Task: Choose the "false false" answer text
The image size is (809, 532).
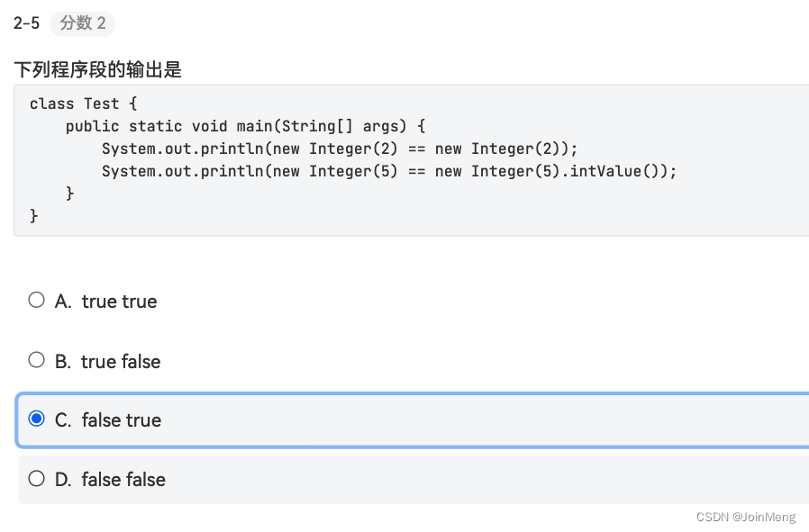Action: pos(123,480)
